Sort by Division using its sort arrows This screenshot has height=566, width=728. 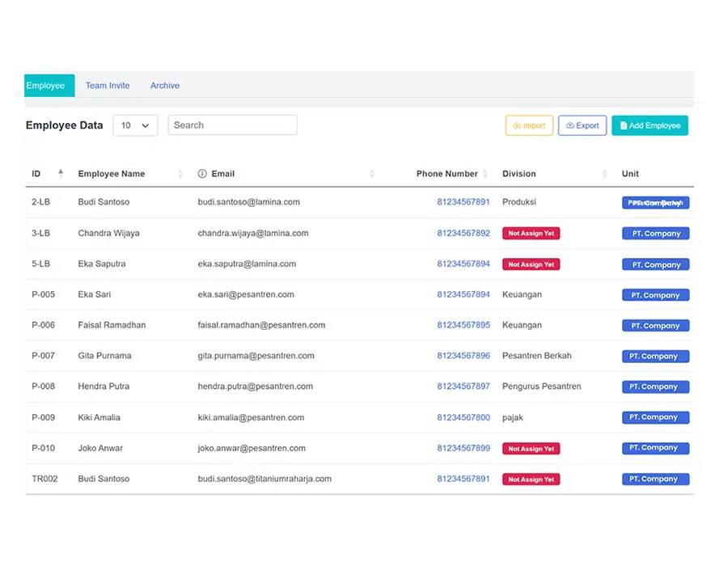(x=604, y=174)
